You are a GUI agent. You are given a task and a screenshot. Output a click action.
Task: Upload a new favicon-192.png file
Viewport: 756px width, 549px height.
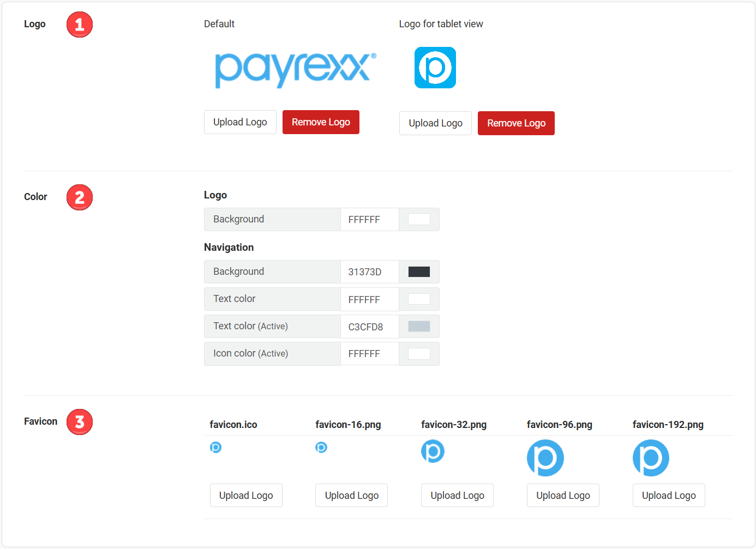click(x=669, y=495)
